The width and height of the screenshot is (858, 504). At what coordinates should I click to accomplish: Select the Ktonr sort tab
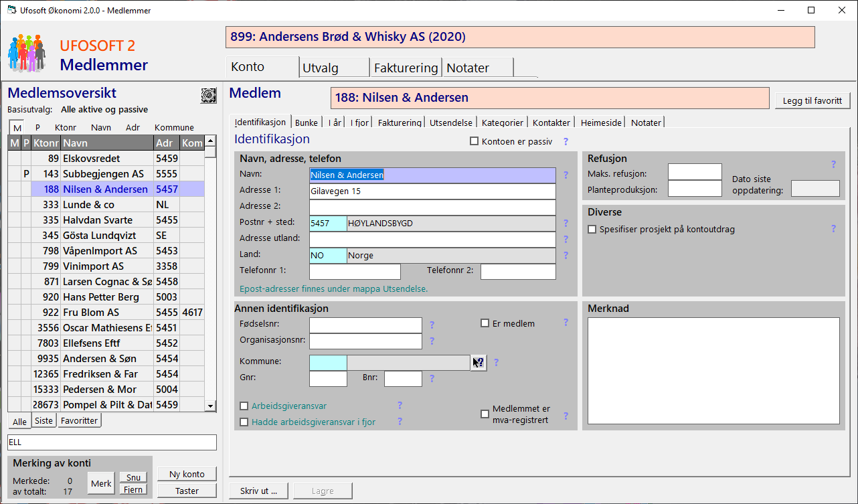tap(64, 127)
